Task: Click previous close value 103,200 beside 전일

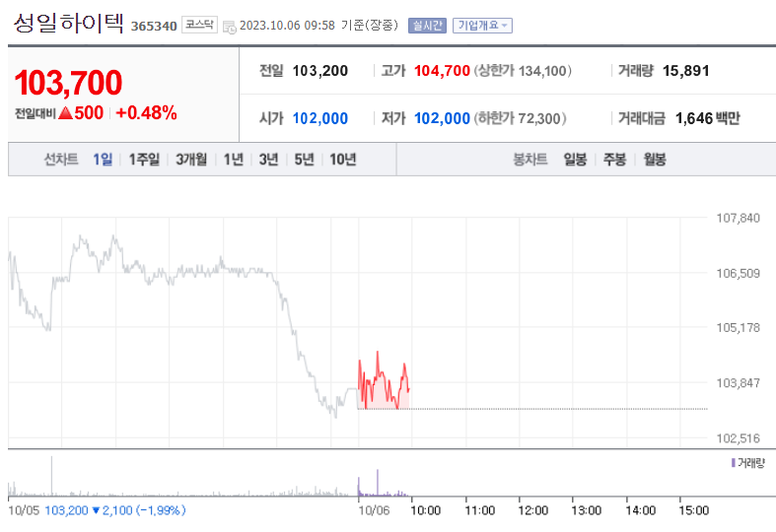Action: pos(320,71)
